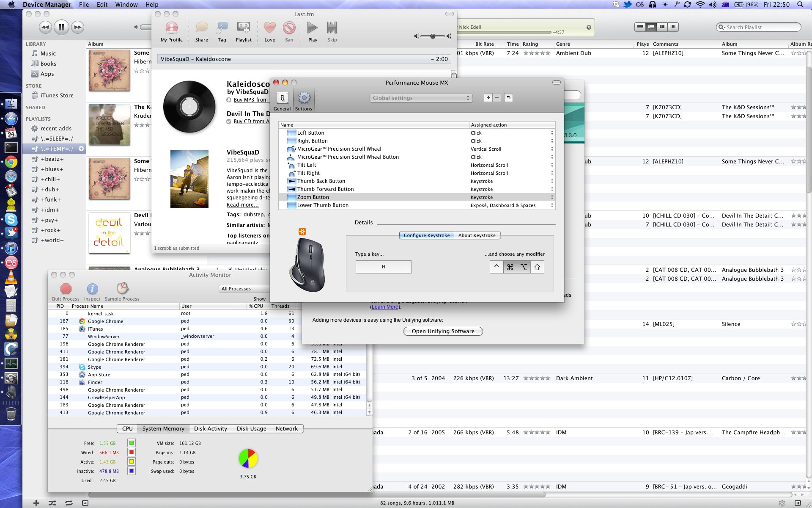Select the About Keystroke tab

[477, 235]
